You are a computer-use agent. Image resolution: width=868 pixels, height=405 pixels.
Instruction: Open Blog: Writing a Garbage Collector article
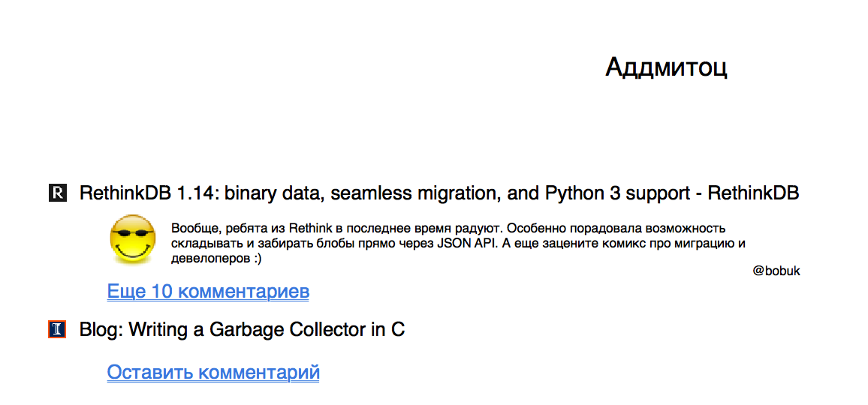pyautogui.click(x=242, y=329)
